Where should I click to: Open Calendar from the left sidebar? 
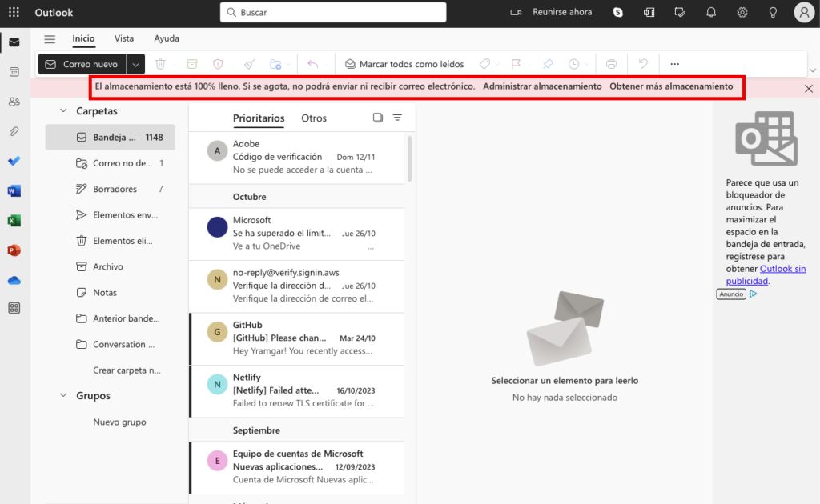click(14, 72)
